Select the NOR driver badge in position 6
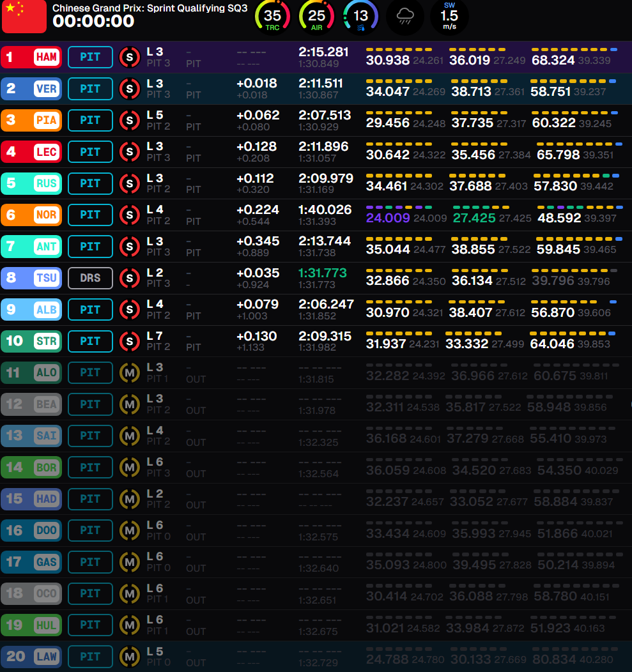Viewport: 632px width, 672px height. coord(31,215)
